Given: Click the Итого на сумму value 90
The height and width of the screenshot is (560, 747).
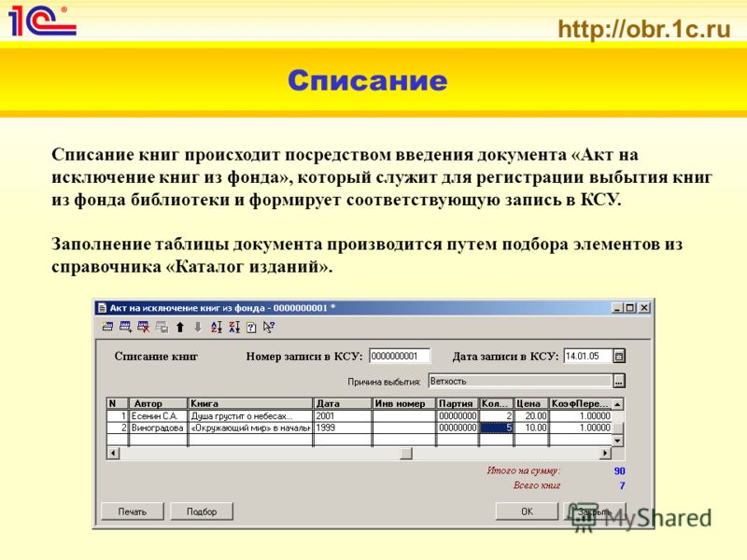Looking at the screenshot, I should click(619, 470).
